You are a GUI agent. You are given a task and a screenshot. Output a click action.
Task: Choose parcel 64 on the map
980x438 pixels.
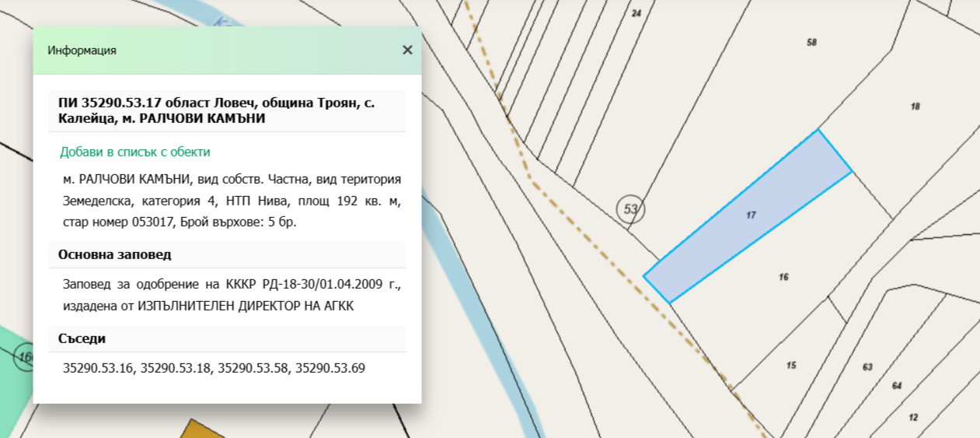coord(896,386)
